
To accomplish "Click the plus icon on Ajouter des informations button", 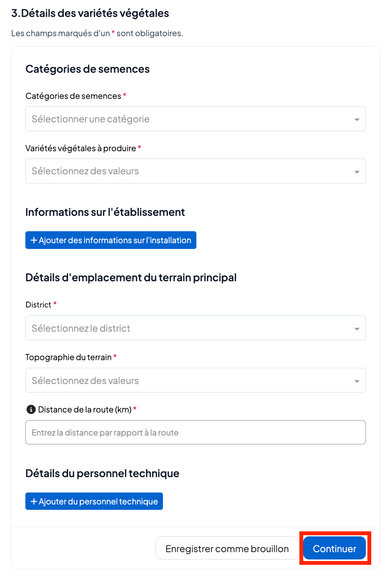I will pos(34,240).
